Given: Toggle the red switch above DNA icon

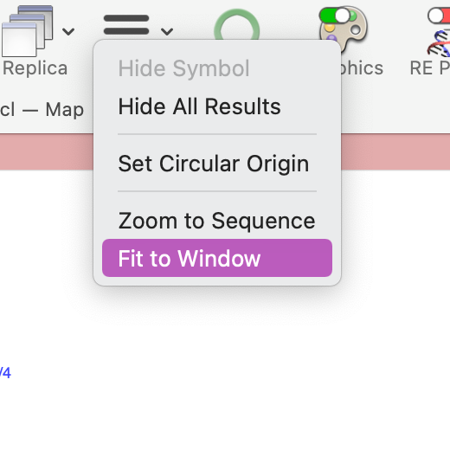Looking at the screenshot, I should [x=439, y=16].
